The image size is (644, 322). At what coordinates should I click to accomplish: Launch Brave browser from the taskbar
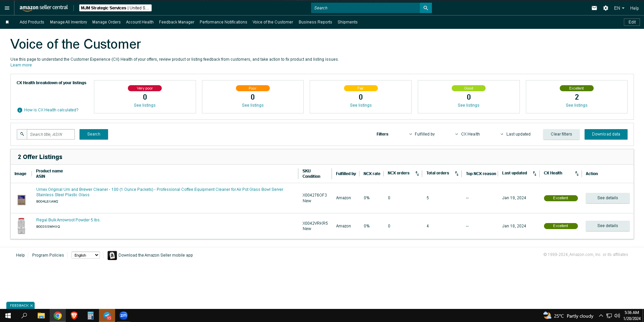click(x=74, y=316)
